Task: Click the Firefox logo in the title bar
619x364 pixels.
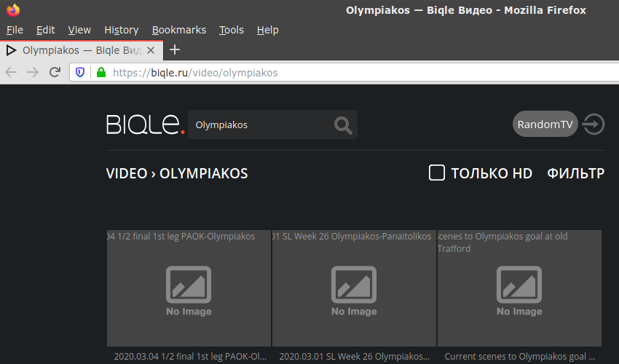Action: [x=13, y=10]
